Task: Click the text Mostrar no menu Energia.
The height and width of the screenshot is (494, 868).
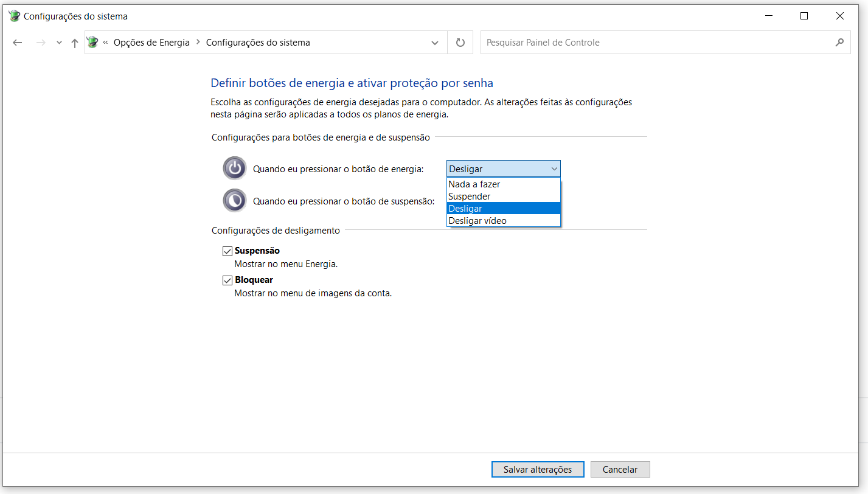Action: pyautogui.click(x=286, y=264)
